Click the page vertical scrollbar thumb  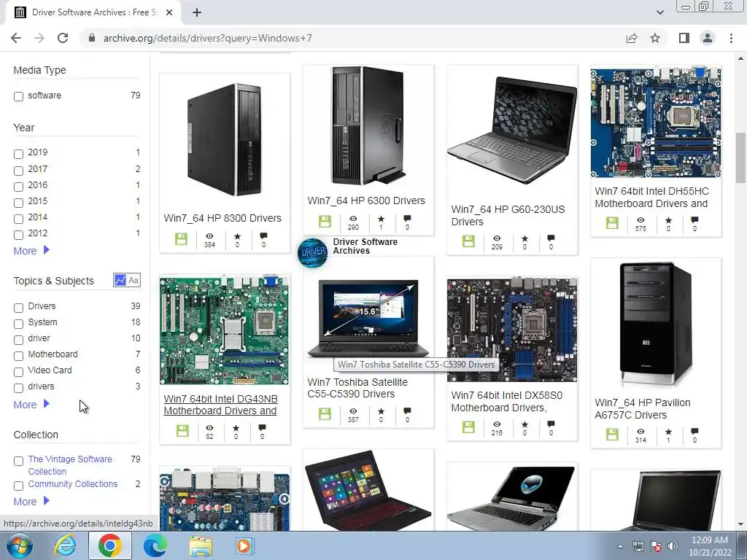(x=740, y=157)
